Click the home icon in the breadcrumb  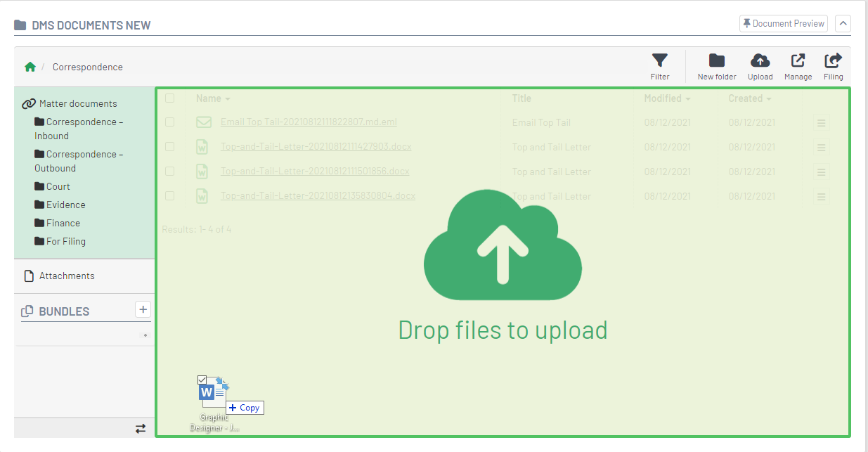(30, 66)
